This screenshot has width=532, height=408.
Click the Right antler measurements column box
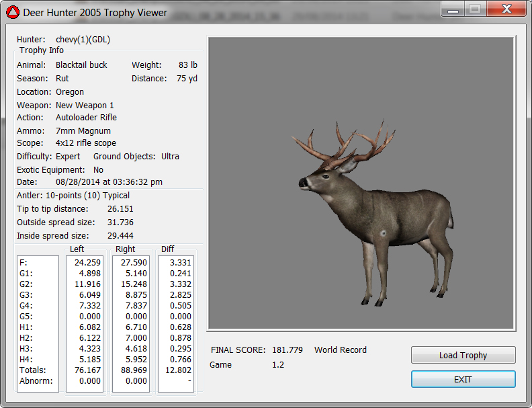coord(130,323)
